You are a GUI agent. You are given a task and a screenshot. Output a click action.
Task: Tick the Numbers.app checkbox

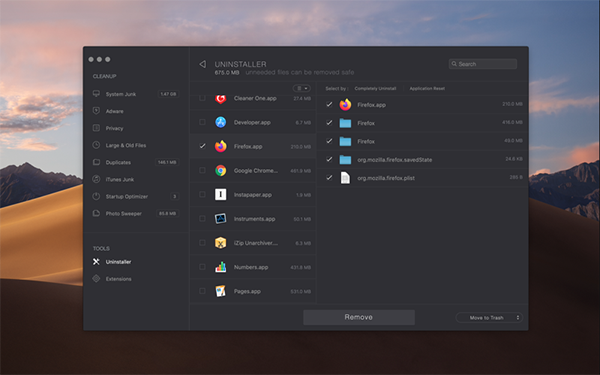202,267
